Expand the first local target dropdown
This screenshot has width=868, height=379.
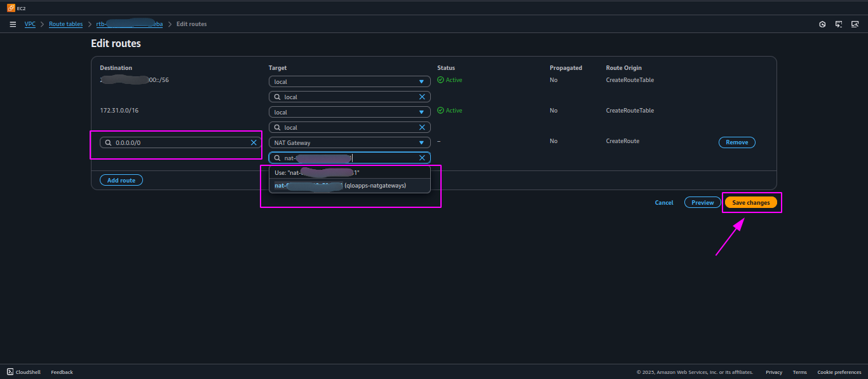coord(349,81)
